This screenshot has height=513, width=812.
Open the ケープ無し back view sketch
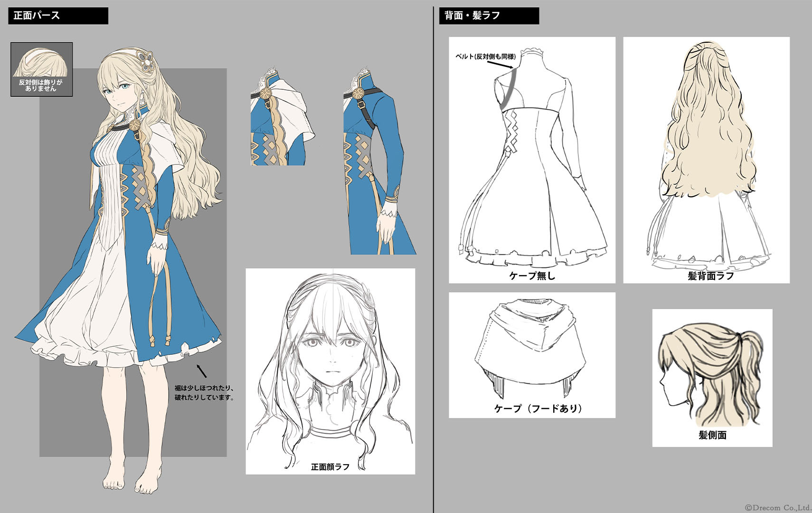tap(532, 160)
